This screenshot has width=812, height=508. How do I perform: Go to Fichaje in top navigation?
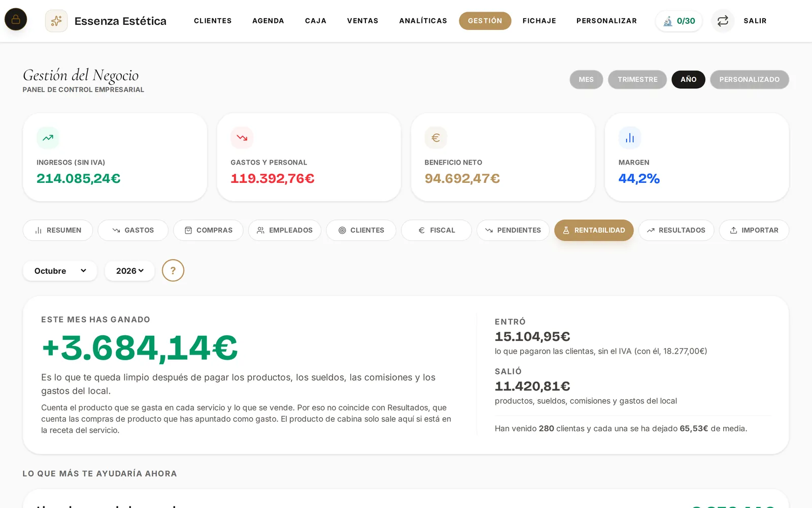click(x=539, y=21)
